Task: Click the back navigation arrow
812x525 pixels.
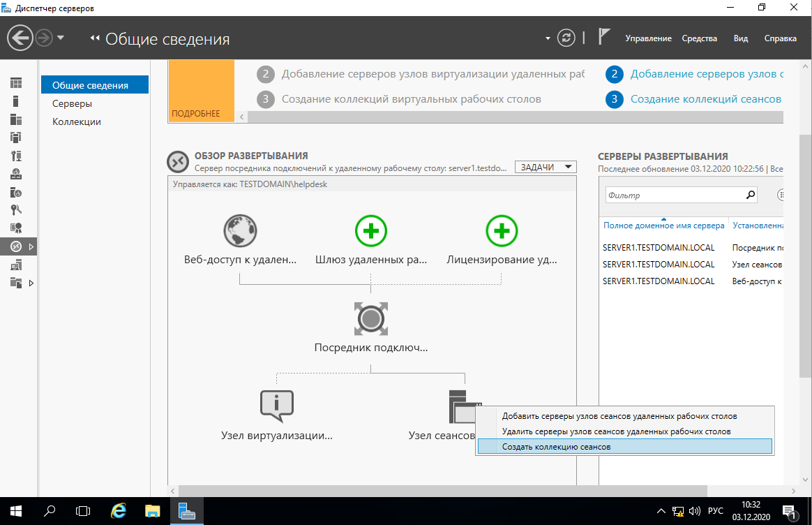Action: 21,38
